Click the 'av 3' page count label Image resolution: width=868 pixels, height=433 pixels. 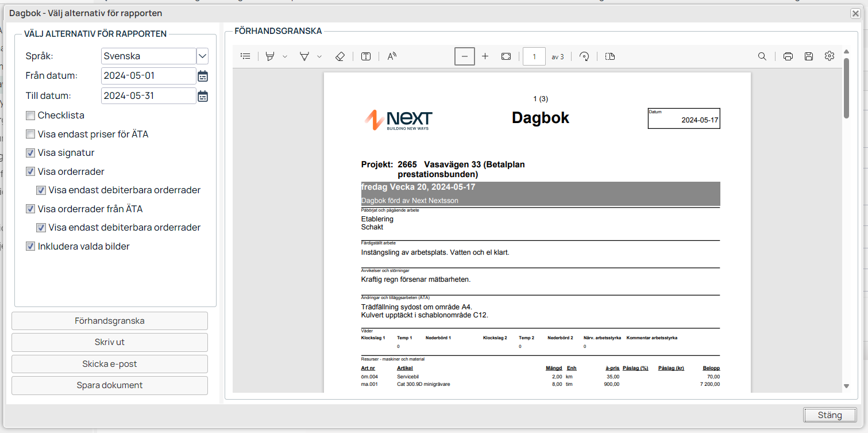point(558,57)
